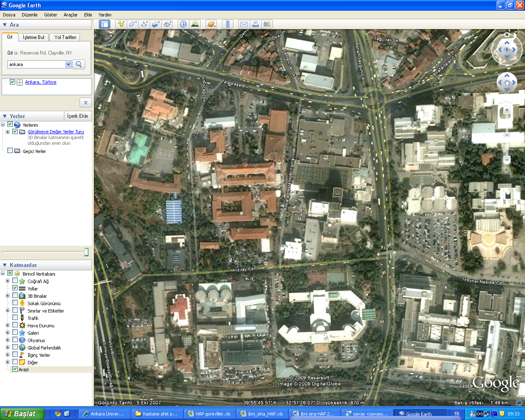Enable the Trafik layer checkbox

click(x=15, y=318)
